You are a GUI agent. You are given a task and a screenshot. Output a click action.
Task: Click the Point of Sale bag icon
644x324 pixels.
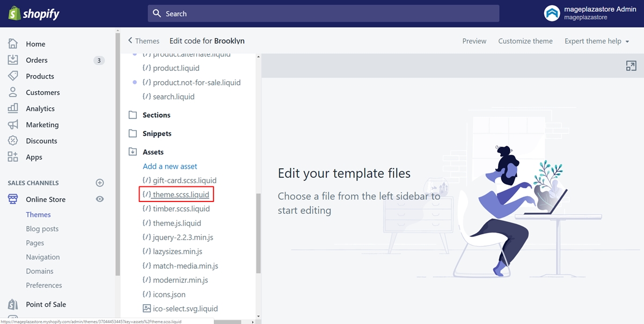13,304
